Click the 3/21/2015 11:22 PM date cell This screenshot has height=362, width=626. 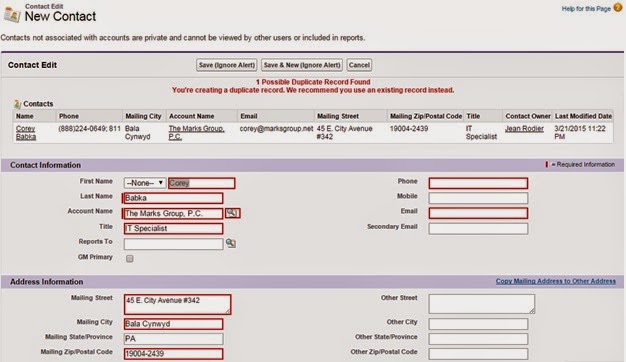580,133
